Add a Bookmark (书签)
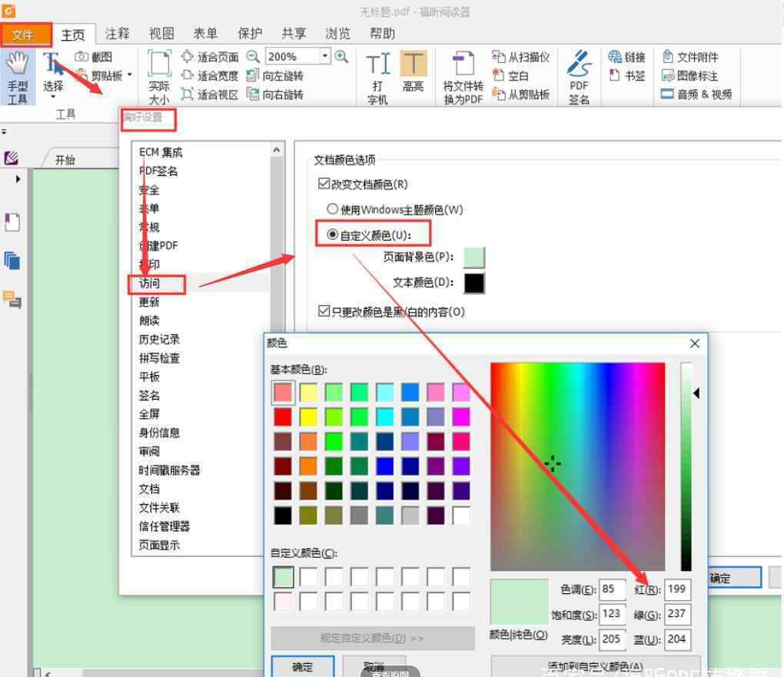784x677 pixels. [x=627, y=75]
